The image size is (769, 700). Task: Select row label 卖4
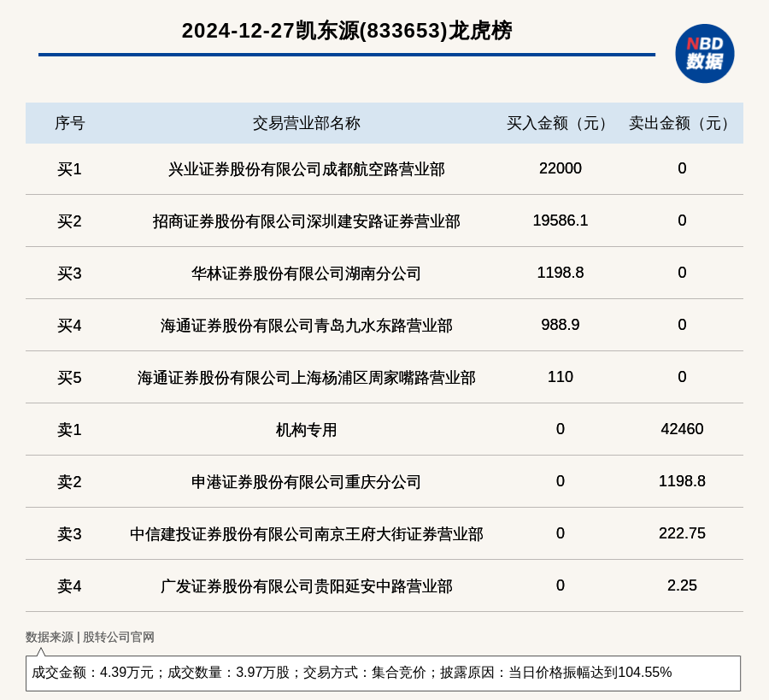pos(69,586)
